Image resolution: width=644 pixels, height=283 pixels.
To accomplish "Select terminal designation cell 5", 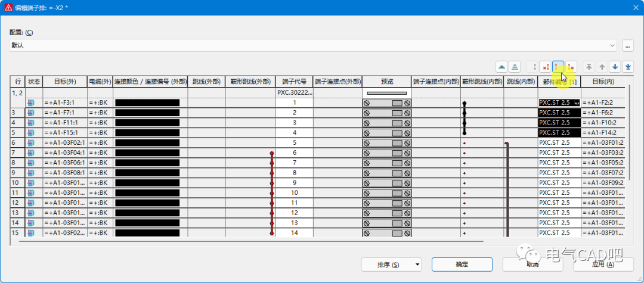I will (295, 143).
